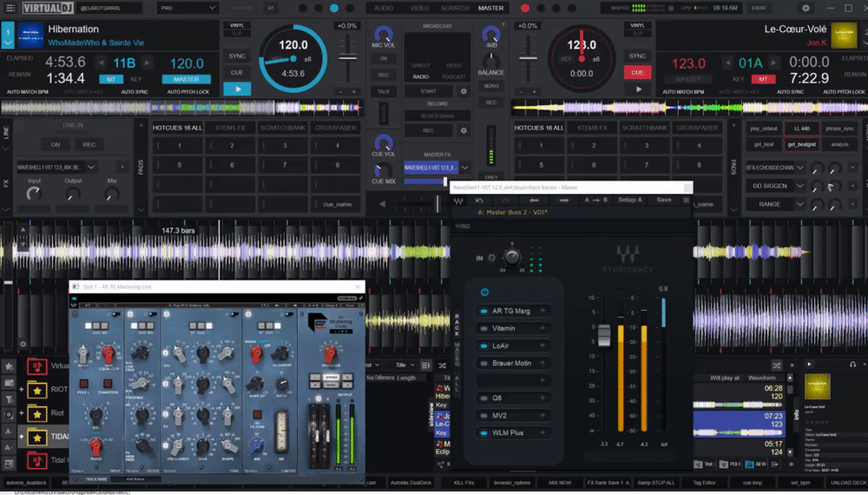Click the filter icon in browser sidebar

[x=9, y=399]
